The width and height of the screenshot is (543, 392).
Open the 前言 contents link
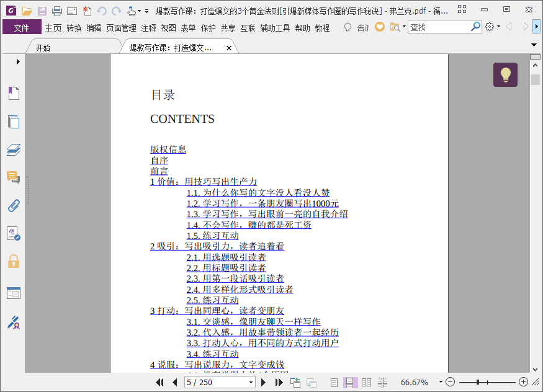(159, 171)
